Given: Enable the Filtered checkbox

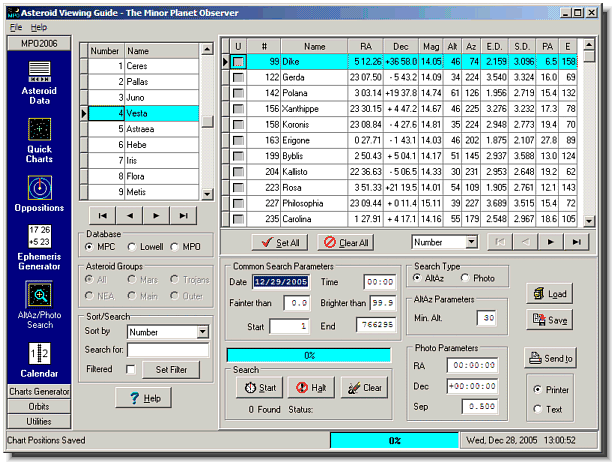Looking at the screenshot, I should tap(131, 369).
